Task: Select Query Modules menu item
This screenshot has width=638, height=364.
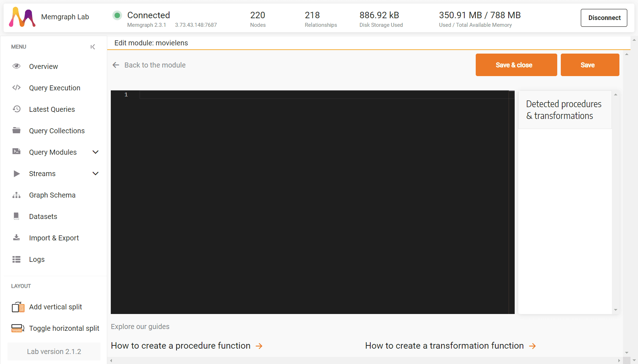Action: coord(53,152)
